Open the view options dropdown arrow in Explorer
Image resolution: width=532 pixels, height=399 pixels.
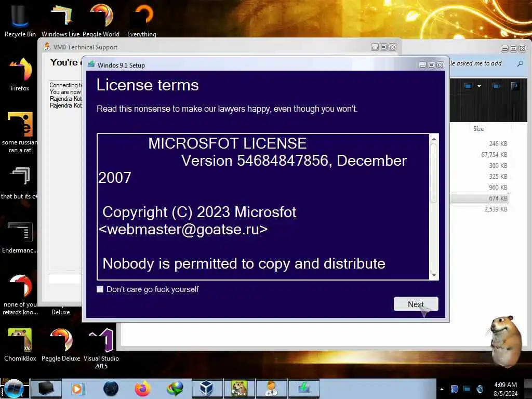click(479, 86)
